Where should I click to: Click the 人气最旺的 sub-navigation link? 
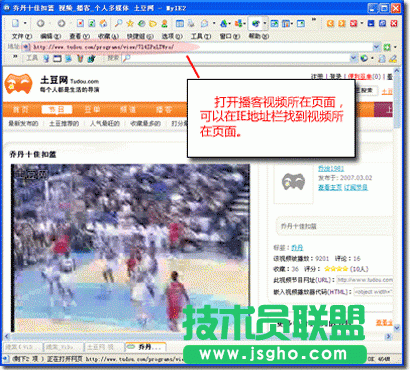[x=105, y=123]
